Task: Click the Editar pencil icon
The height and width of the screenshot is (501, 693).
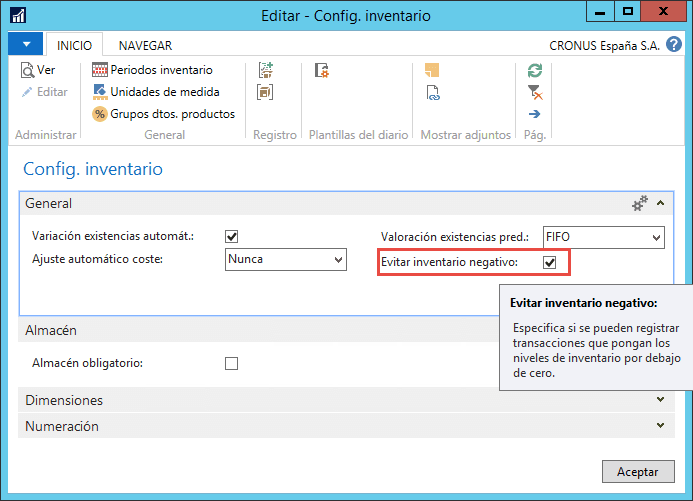Action: point(27,92)
